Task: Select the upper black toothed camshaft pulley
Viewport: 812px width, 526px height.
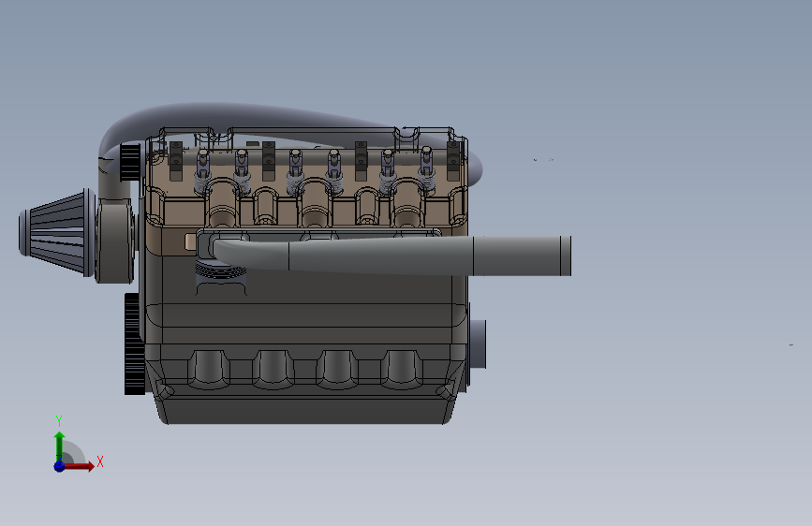Action: pos(130,163)
